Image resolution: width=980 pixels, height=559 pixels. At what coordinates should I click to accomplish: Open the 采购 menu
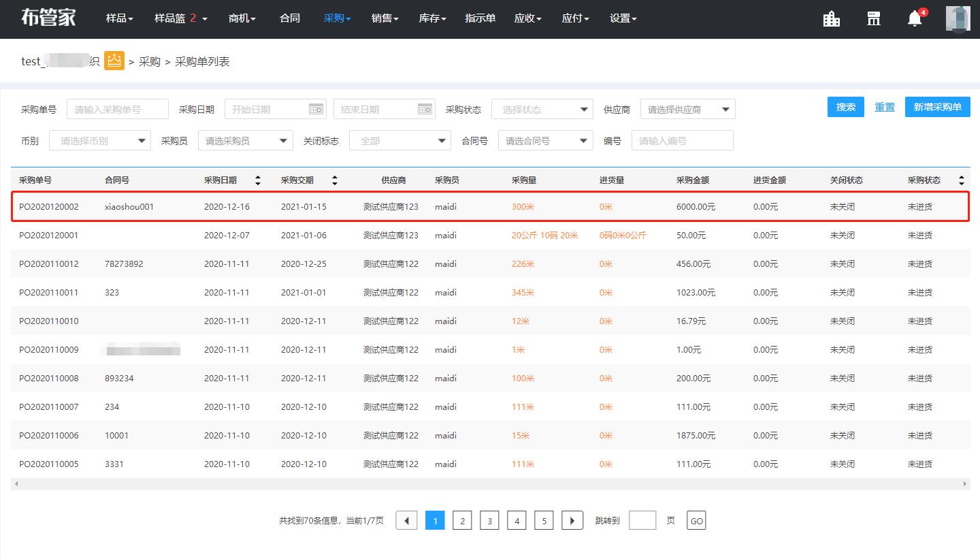coord(338,18)
